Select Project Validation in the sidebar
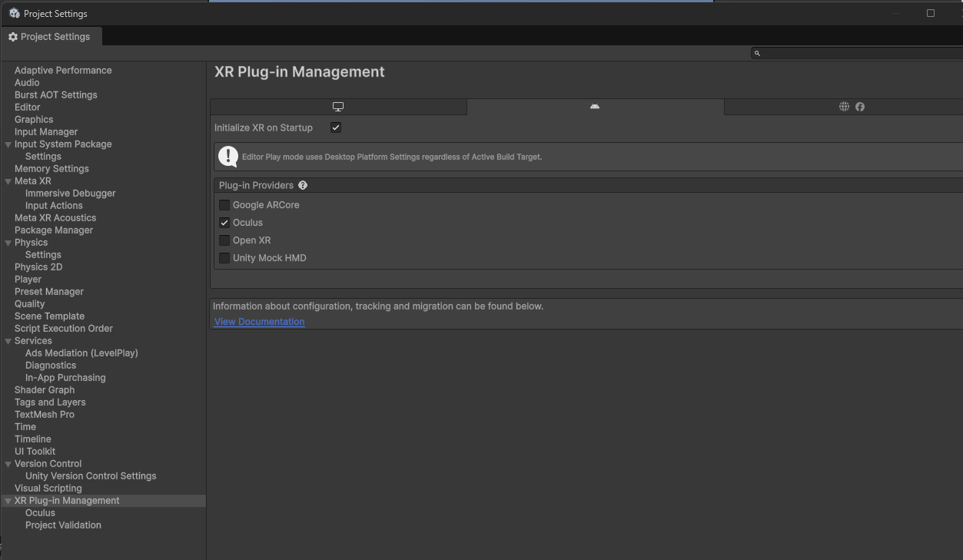 click(63, 525)
